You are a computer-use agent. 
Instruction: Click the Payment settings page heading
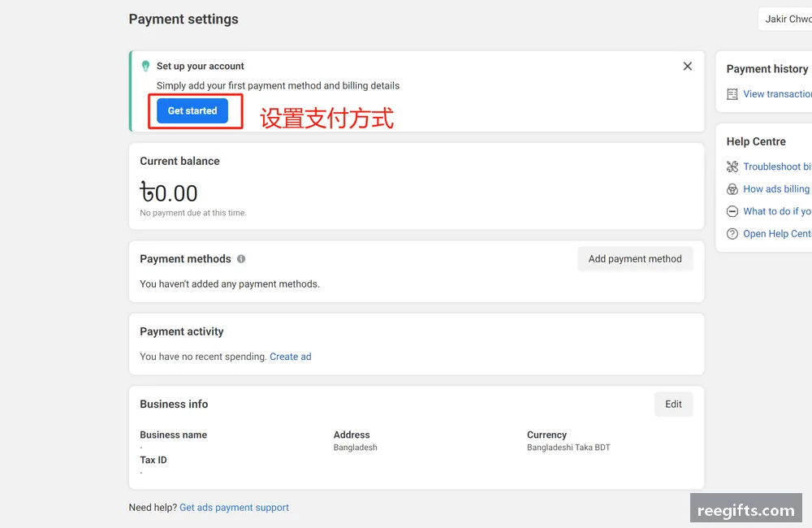184,19
